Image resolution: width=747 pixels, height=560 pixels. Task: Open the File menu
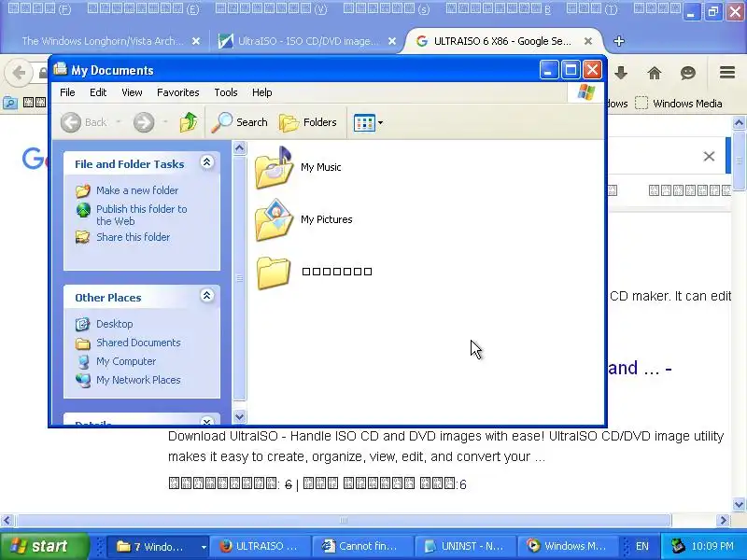point(67,92)
